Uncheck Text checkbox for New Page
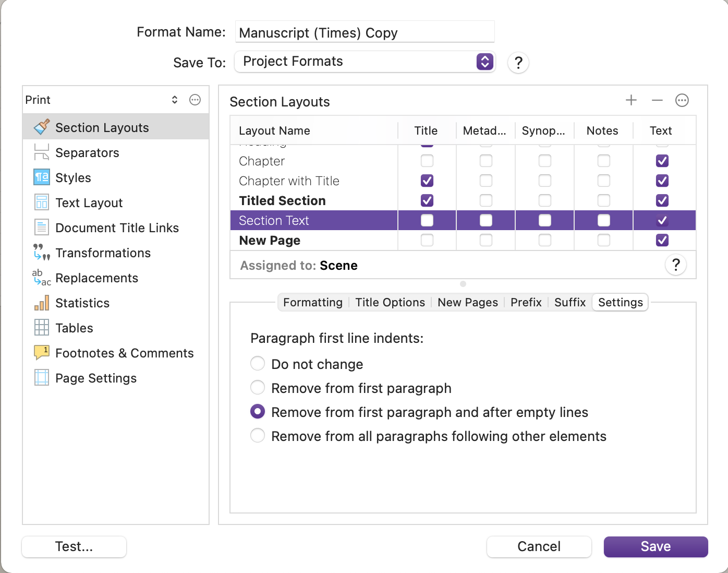The height and width of the screenshot is (573, 728). (662, 240)
